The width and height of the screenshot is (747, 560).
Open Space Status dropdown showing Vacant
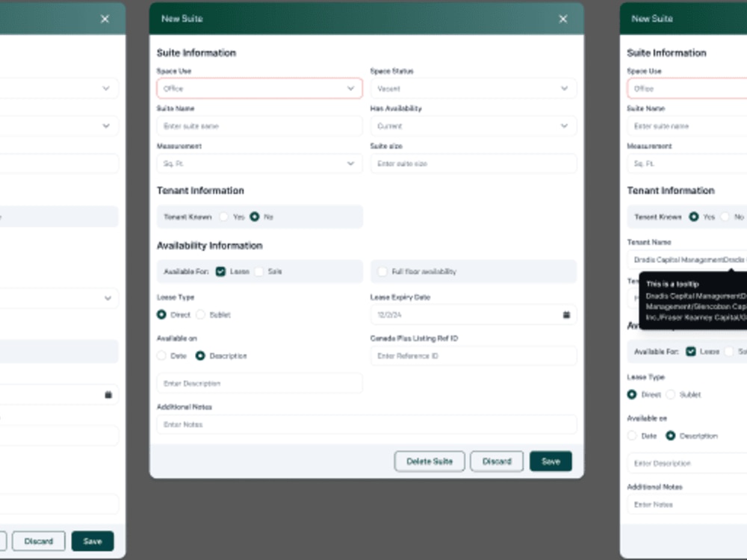(473, 89)
